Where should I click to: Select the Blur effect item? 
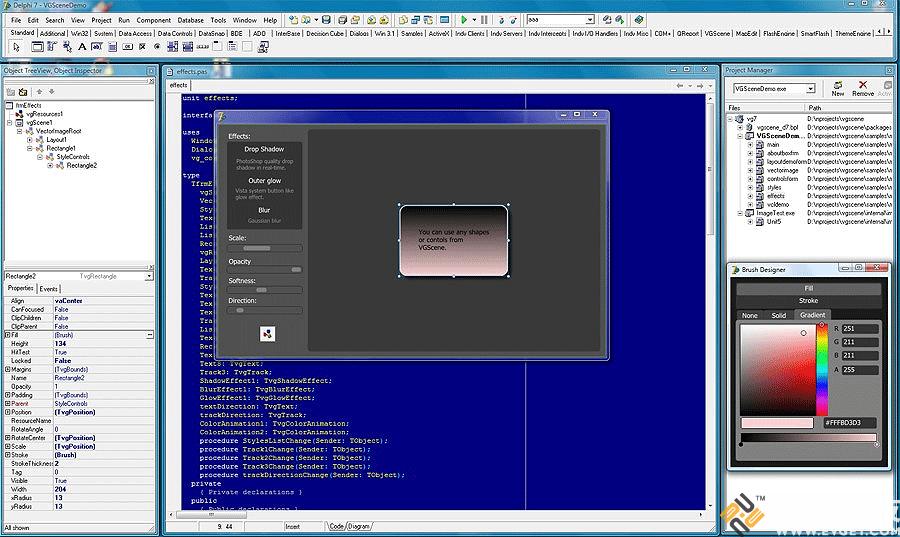(264, 211)
